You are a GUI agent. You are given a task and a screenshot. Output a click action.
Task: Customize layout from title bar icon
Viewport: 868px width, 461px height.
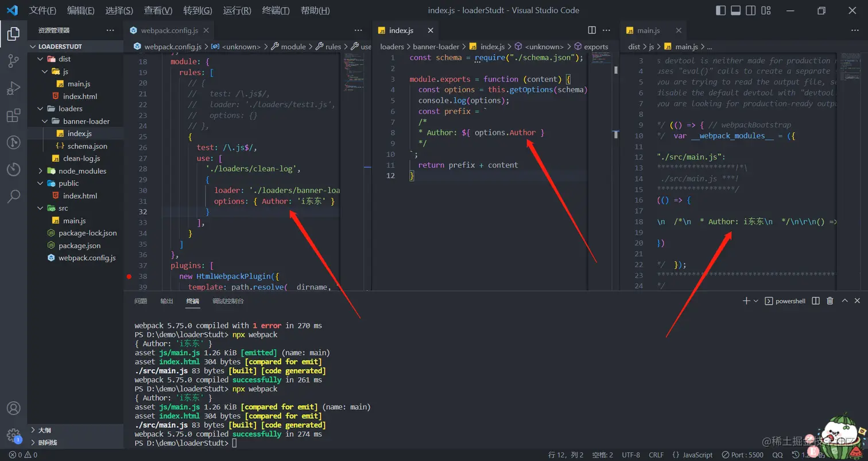coord(765,10)
